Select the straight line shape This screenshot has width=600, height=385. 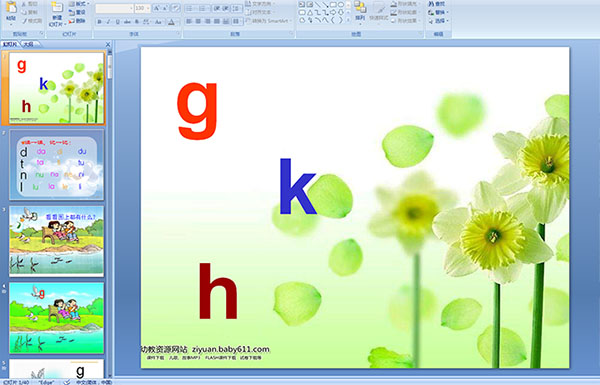[x=317, y=5]
